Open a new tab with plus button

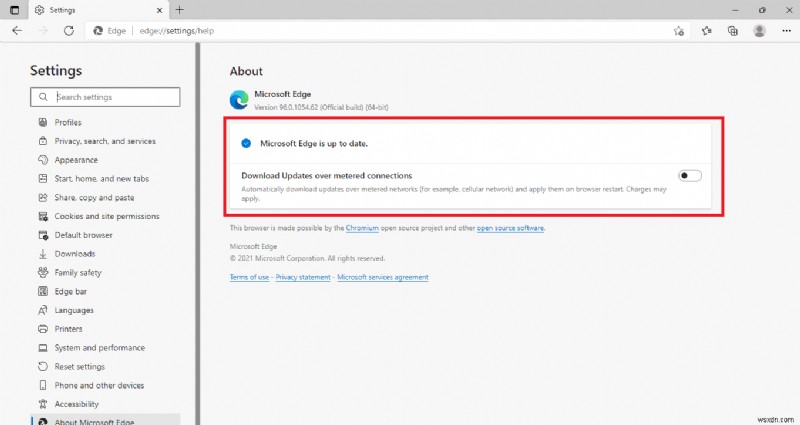(180, 10)
